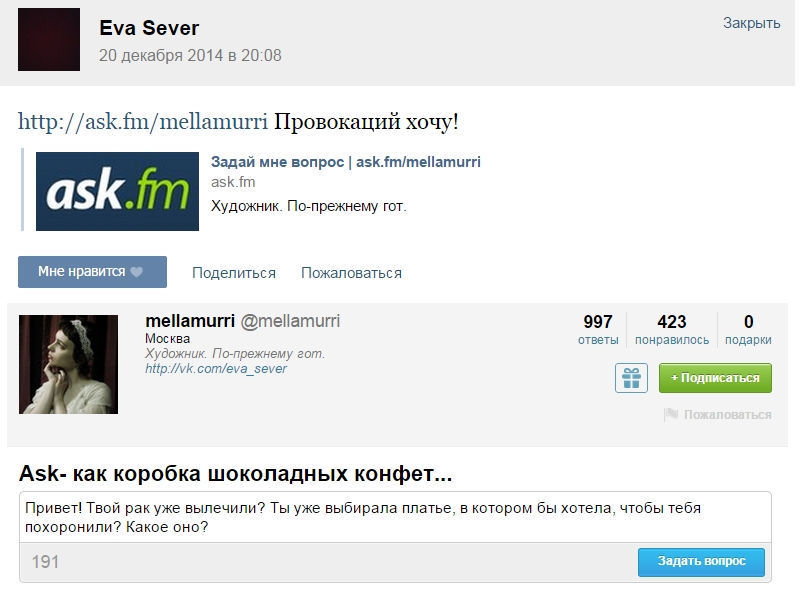Image resolution: width=800 pixels, height=600 pixels.
Task: Open mellamurri's profile photo
Action: click(68, 364)
